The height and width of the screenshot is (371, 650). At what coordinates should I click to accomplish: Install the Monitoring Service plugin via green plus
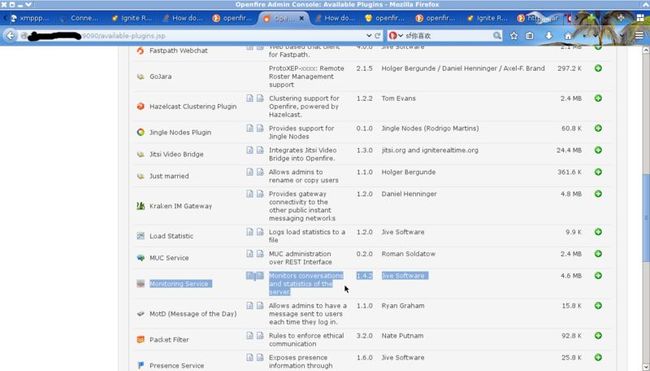[598, 276]
